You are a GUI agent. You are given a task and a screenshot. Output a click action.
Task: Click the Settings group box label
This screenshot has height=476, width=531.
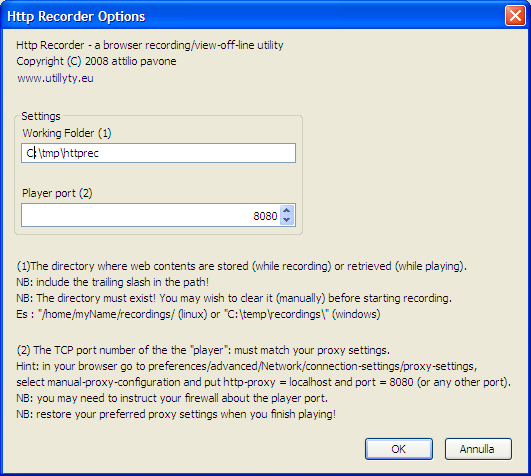pos(41,116)
